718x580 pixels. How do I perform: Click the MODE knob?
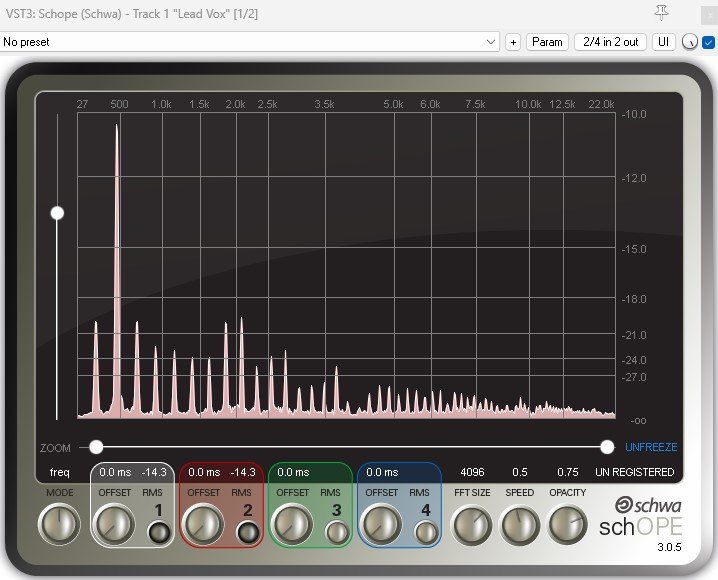(x=59, y=523)
